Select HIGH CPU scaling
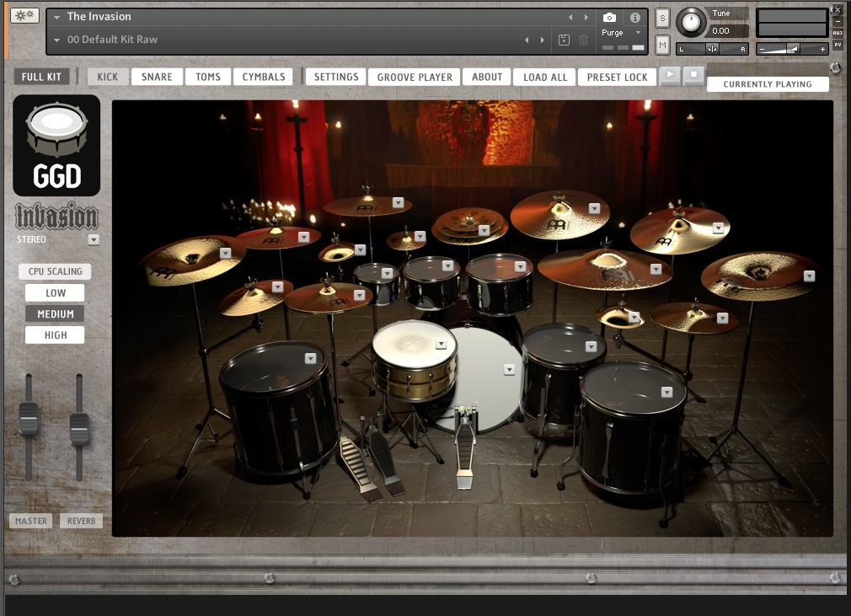 click(54, 335)
